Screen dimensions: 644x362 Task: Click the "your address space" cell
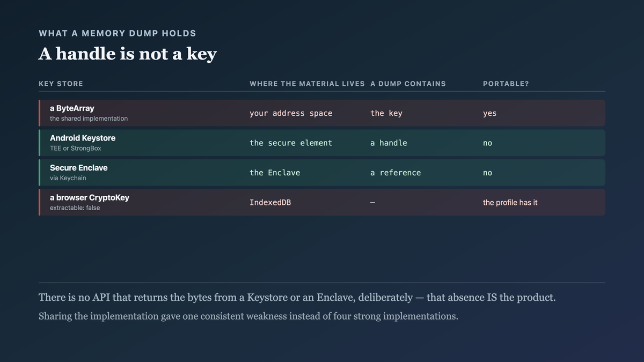click(291, 113)
